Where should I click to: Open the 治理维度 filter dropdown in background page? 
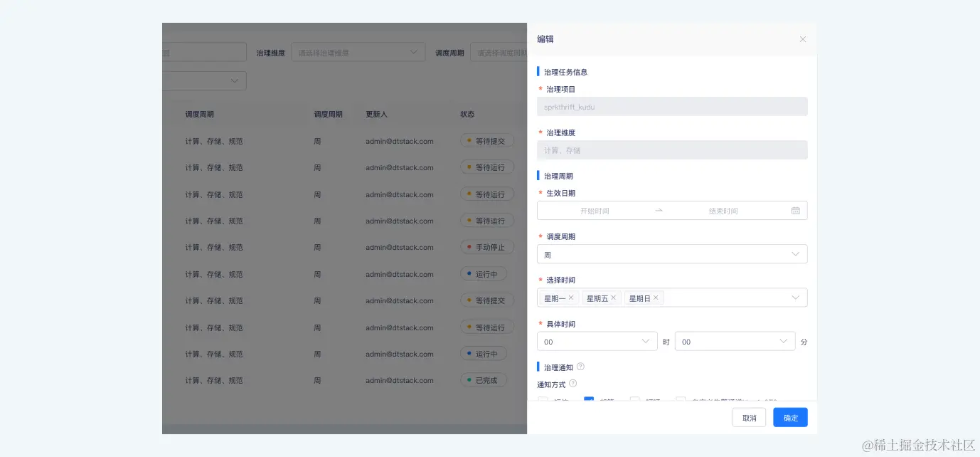(358, 52)
